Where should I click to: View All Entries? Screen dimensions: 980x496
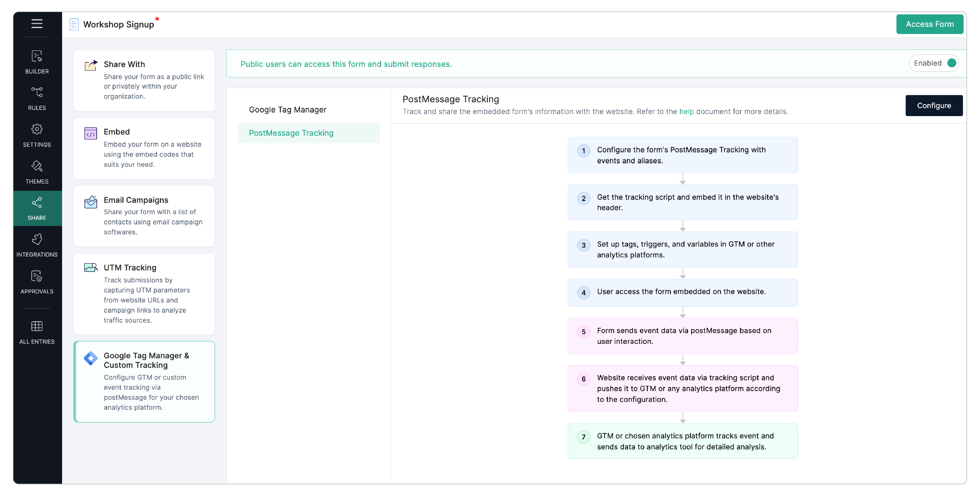37,332
